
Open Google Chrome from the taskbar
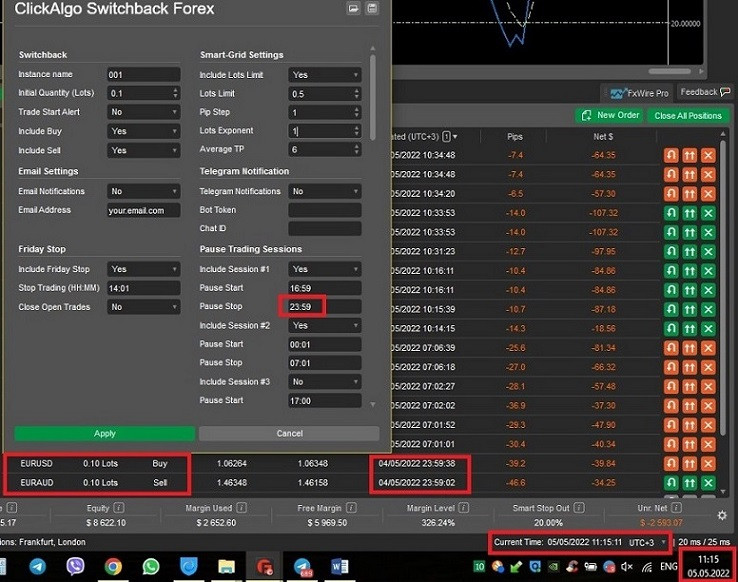coord(113,566)
